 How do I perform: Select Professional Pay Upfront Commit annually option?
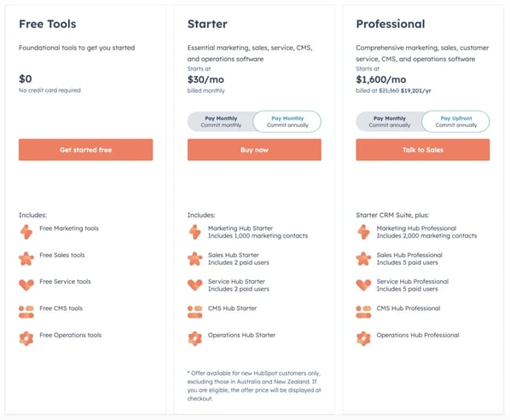[x=455, y=122]
